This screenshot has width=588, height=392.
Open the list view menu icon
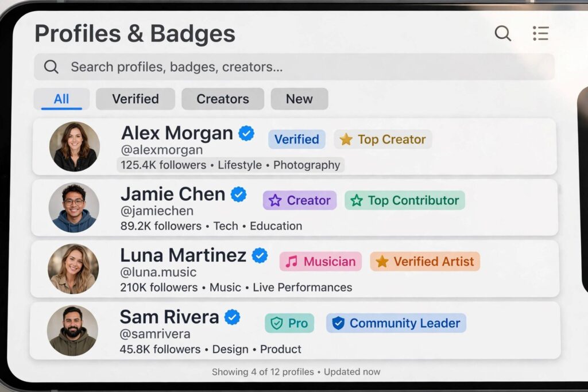click(x=541, y=33)
